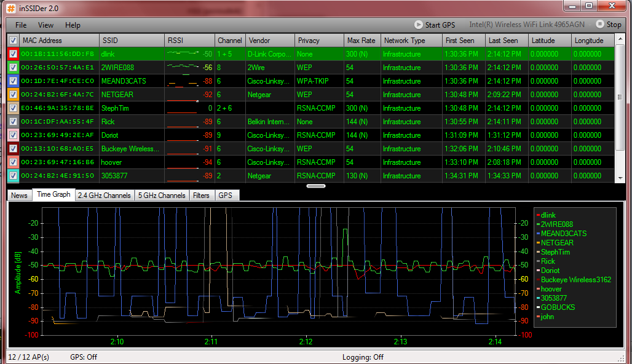Uncheck the MEAND3CATS network checkbox
The image size is (632, 364).
point(13,81)
